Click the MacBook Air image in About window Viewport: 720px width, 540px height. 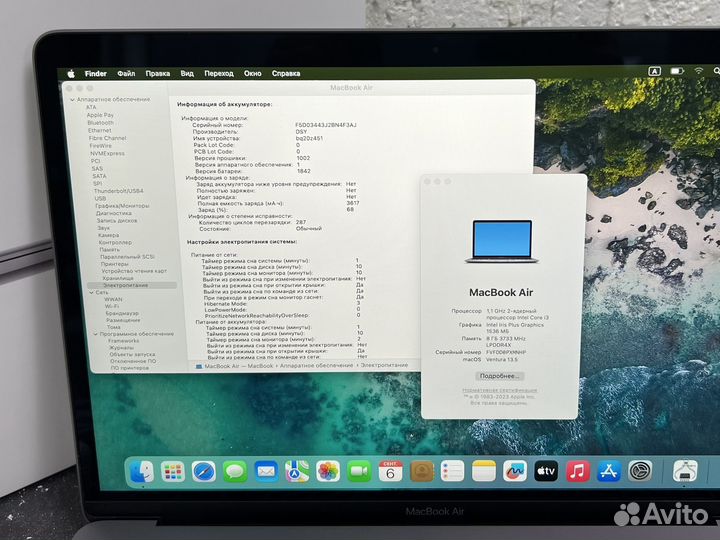click(502, 242)
